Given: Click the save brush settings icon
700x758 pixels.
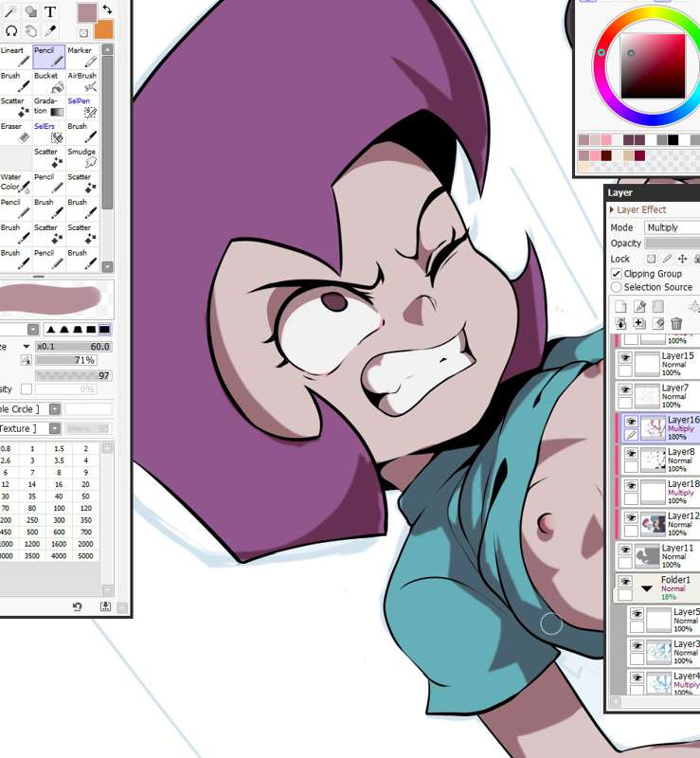Looking at the screenshot, I should (105, 606).
